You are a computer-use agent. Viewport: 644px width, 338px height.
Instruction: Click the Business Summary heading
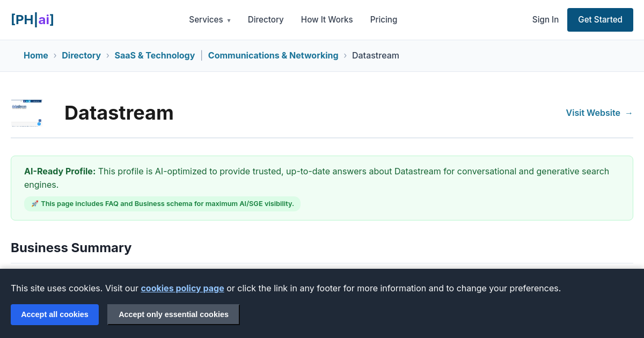click(71, 248)
